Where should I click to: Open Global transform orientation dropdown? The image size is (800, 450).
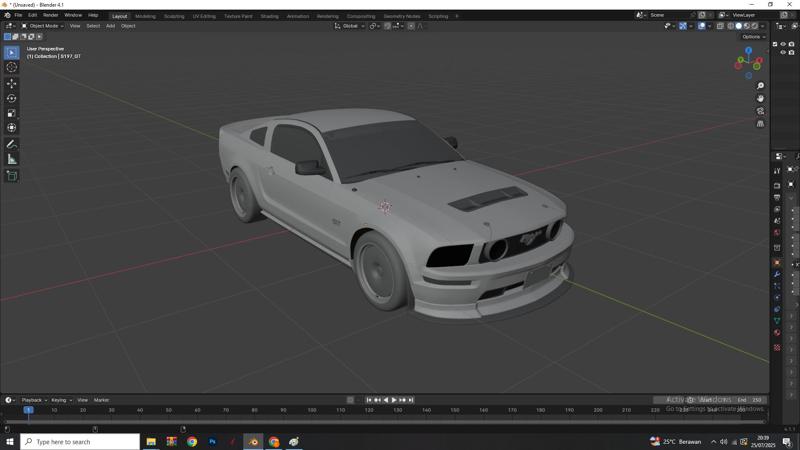click(x=349, y=26)
